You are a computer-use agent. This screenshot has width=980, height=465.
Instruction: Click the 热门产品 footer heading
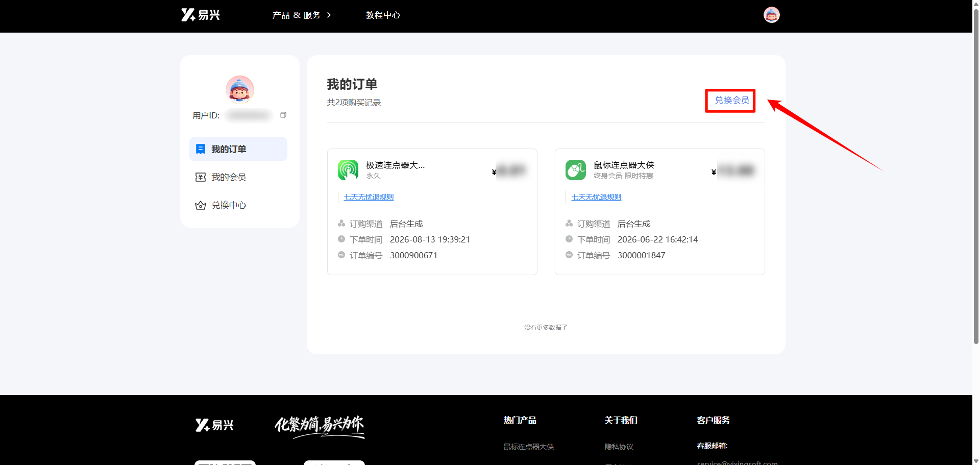point(520,420)
